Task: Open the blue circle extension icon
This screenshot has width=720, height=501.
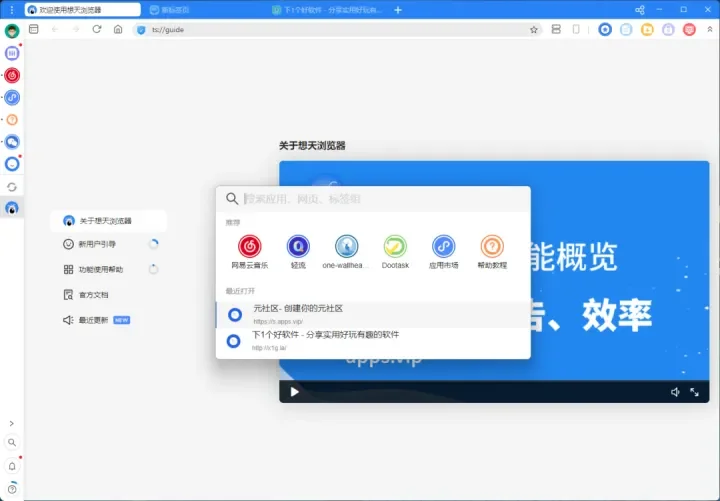Action: (x=605, y=30)
